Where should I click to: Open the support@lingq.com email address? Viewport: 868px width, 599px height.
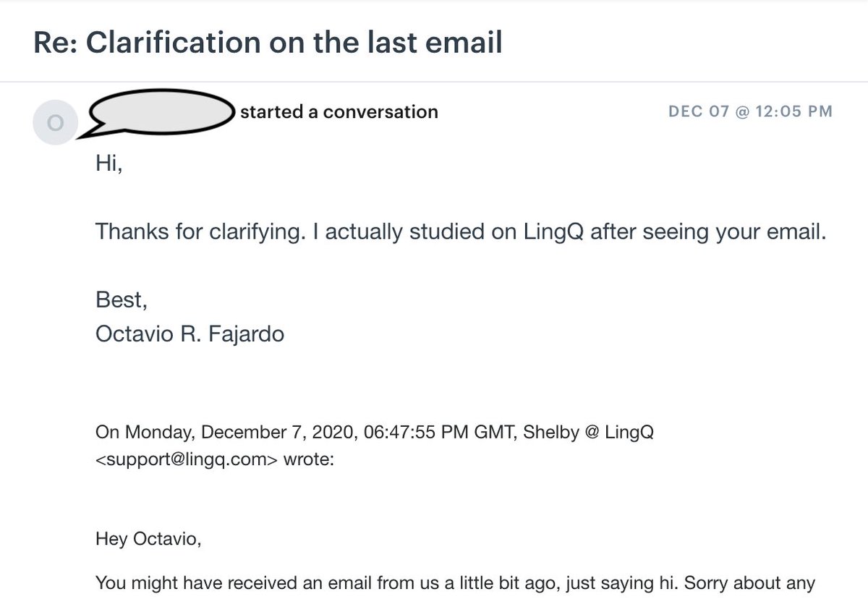coord(187,459)
